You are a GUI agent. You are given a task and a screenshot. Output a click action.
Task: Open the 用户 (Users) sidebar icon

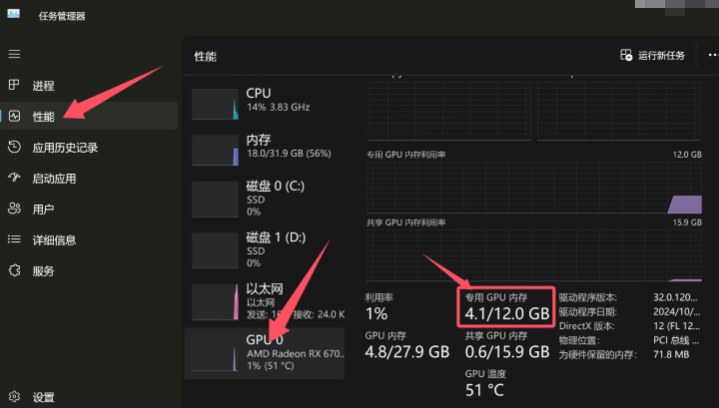point(14,209)
